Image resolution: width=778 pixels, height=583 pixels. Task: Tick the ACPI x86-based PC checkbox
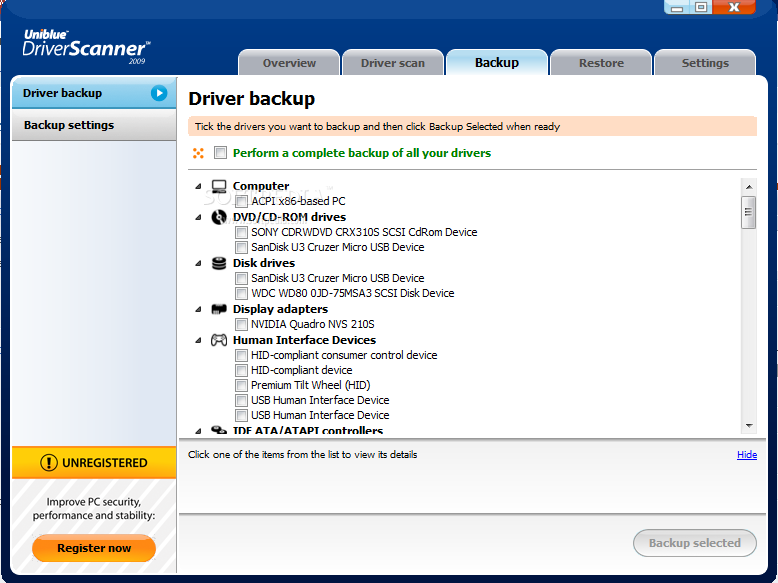(x=241, y=201)
